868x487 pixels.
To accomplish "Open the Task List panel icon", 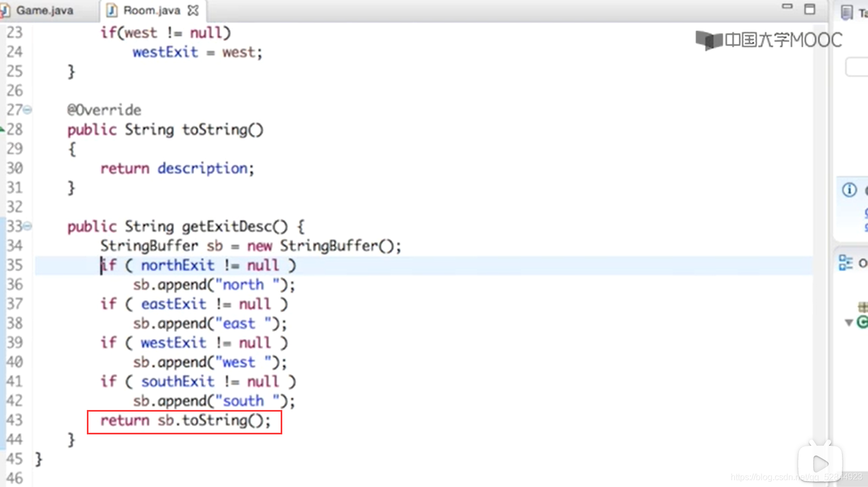I will 847,12.
